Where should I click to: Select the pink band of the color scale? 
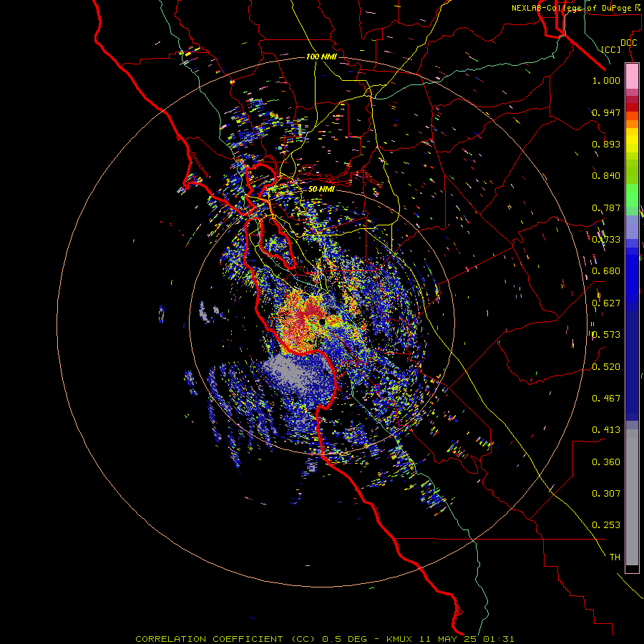point(632,77)
